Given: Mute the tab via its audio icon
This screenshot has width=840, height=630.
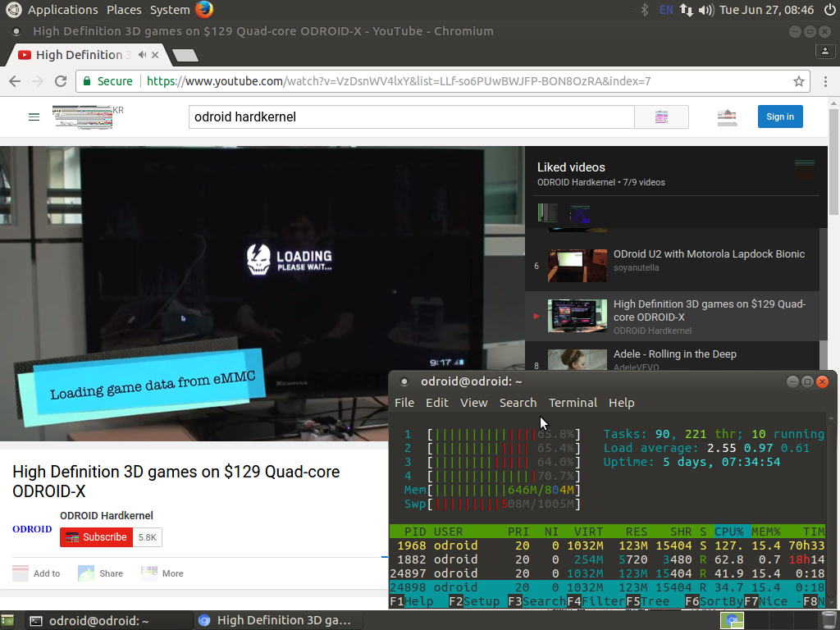Looking at the screenshot, I should tap(143, 55).
